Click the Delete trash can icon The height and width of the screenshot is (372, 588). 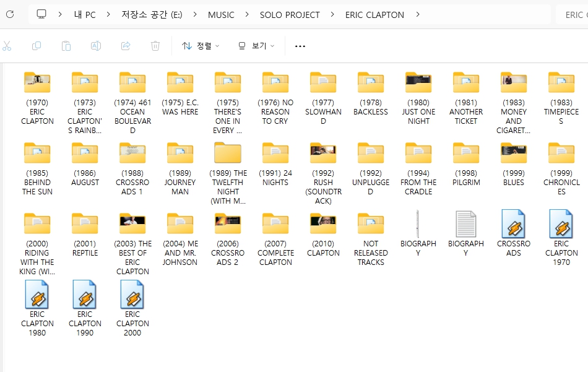(155, 46)
